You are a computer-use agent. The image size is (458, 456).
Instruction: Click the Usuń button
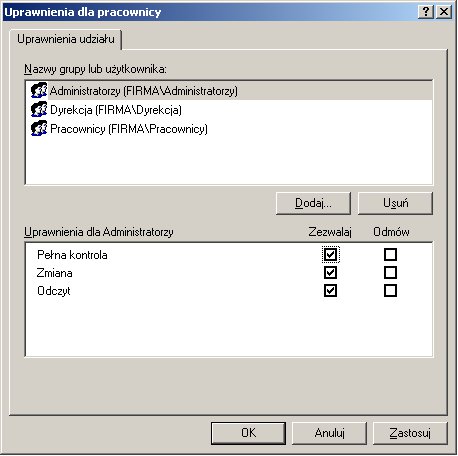tap(395, 203)
